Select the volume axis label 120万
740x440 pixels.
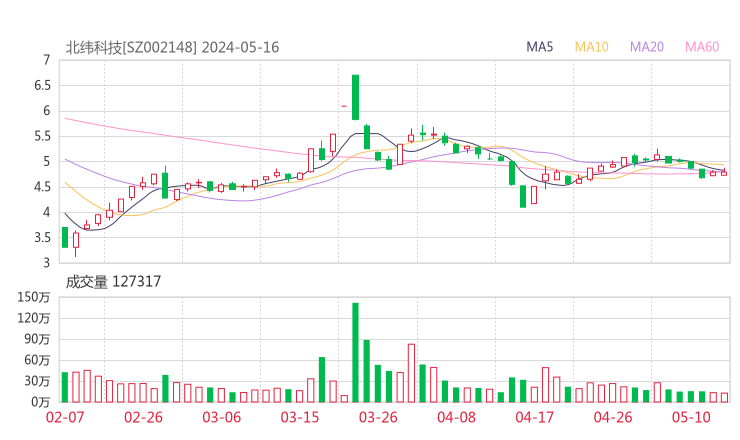34,318
